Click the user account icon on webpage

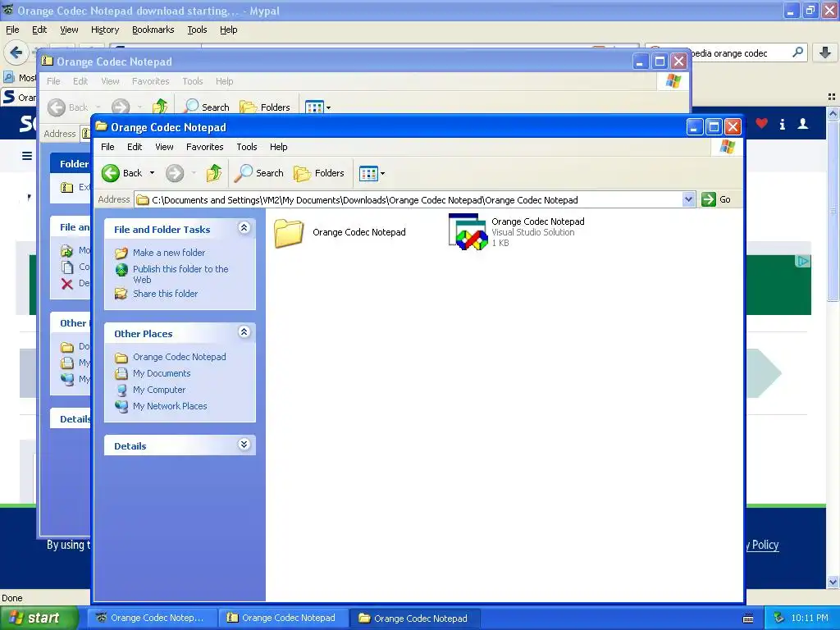click(x=802, y=124)
